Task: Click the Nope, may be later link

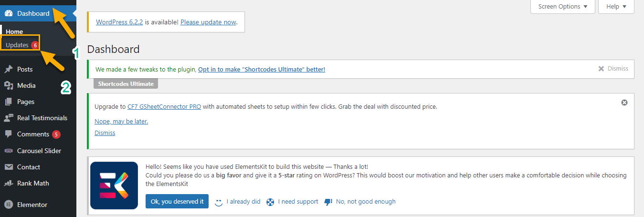Action: coord(121,122)
